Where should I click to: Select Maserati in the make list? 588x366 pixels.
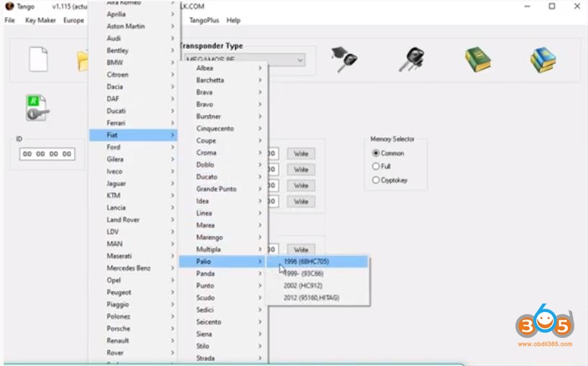[x=133, y=256]
